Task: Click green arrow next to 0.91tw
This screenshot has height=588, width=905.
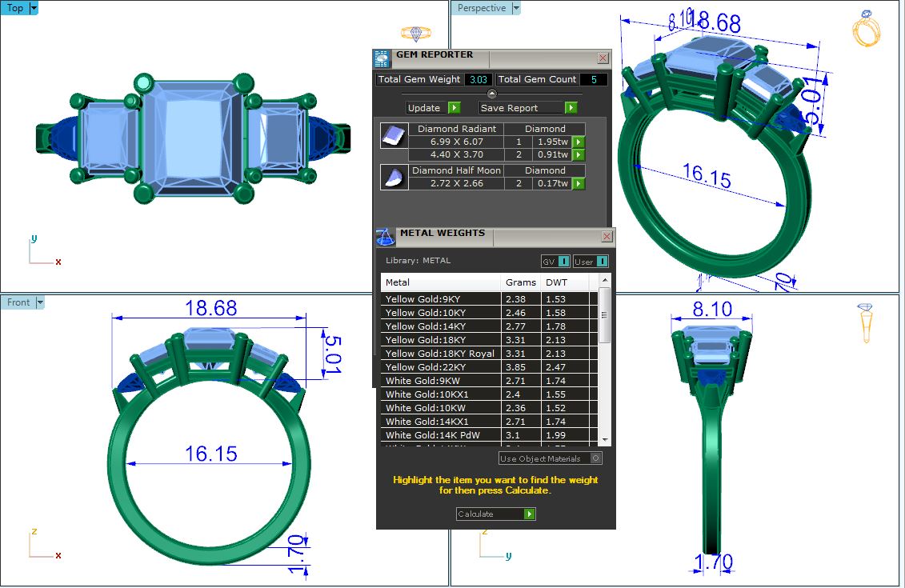Action: 579,155
